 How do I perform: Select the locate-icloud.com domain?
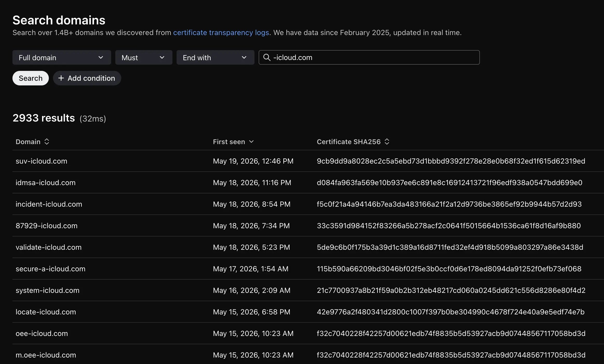tap(46, 312)
